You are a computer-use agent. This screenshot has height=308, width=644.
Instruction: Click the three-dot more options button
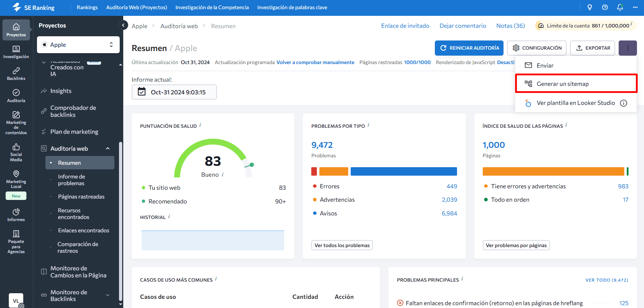[x=628, y=48]
